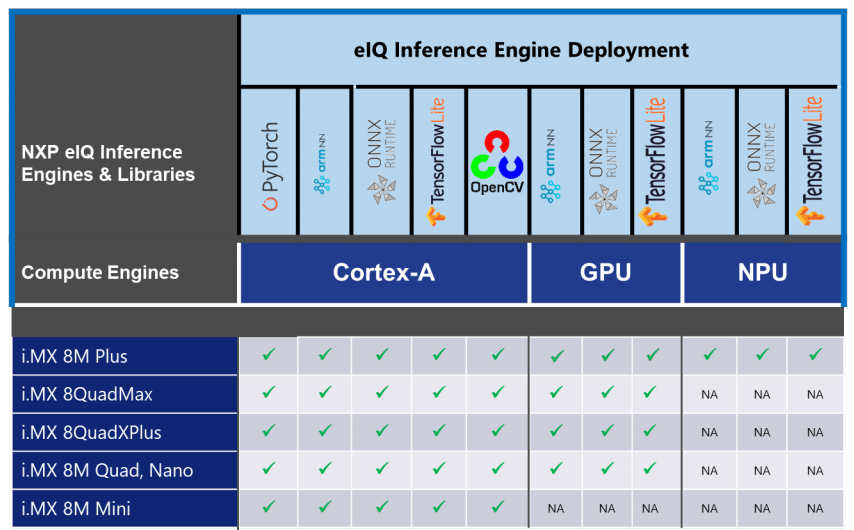The image size is (854, 530).
Task: Click the OpenCV checkmark for i.MX 8M Mini
Action: click(497, 507)
